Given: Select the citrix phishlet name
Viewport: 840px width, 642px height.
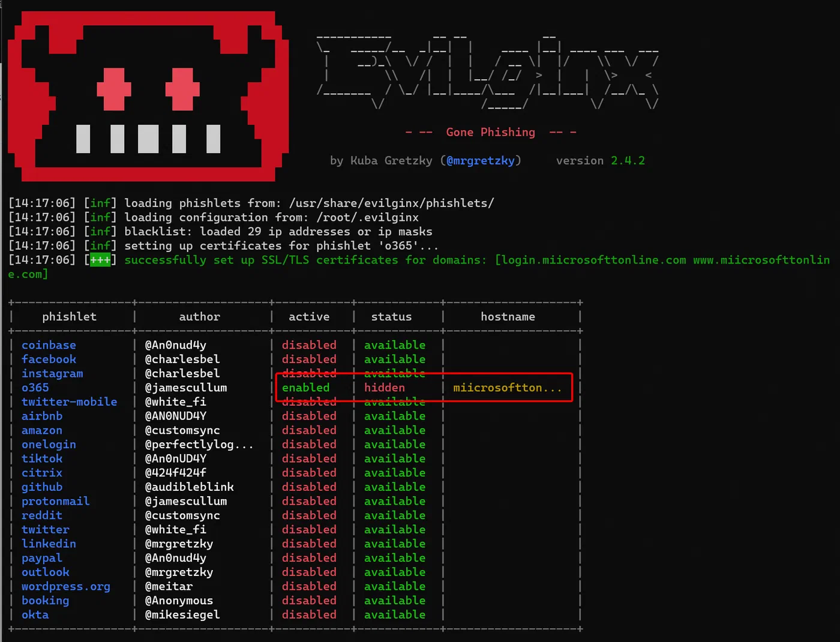Looking at the screenshot, I should tap(42, 473).
